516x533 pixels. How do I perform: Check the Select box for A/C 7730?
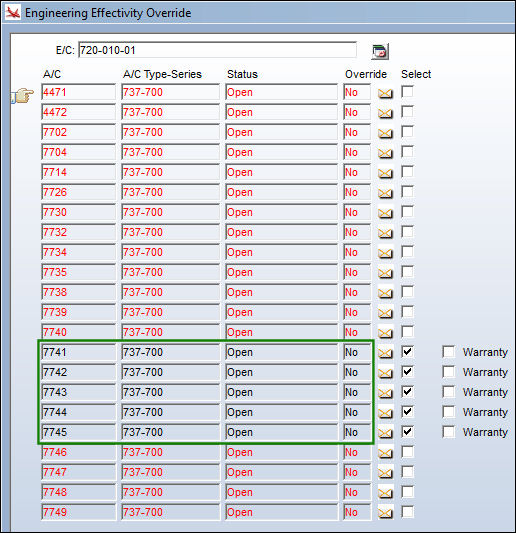(407, 212)
